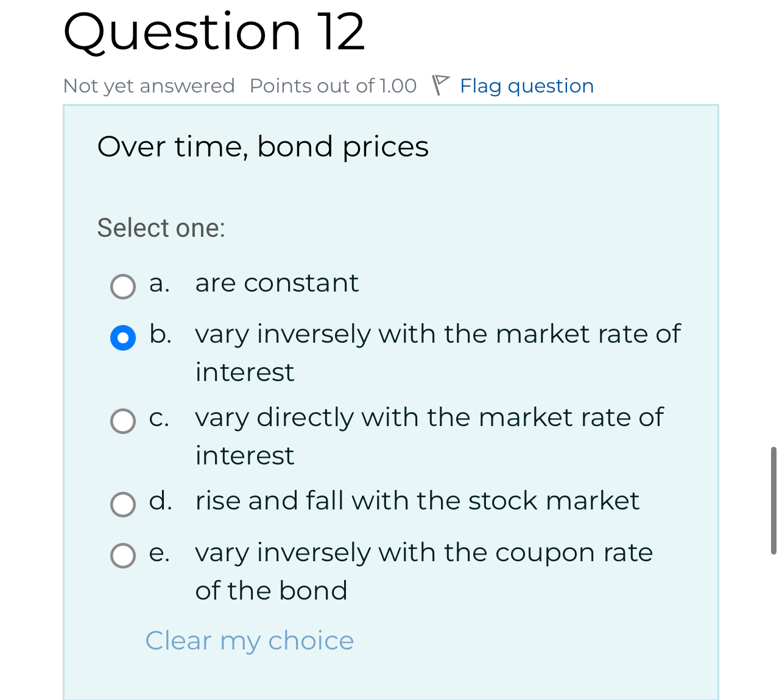
Task: Click the Question 12 heading
Action: click(x=214, y=31)
